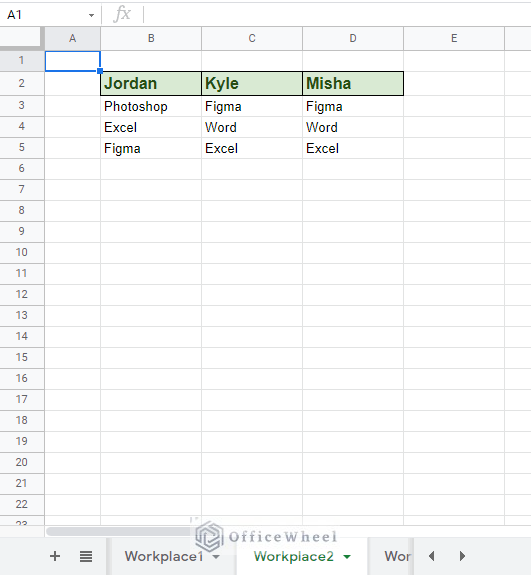Select row 5 header
531x575 pixels.
22,148
